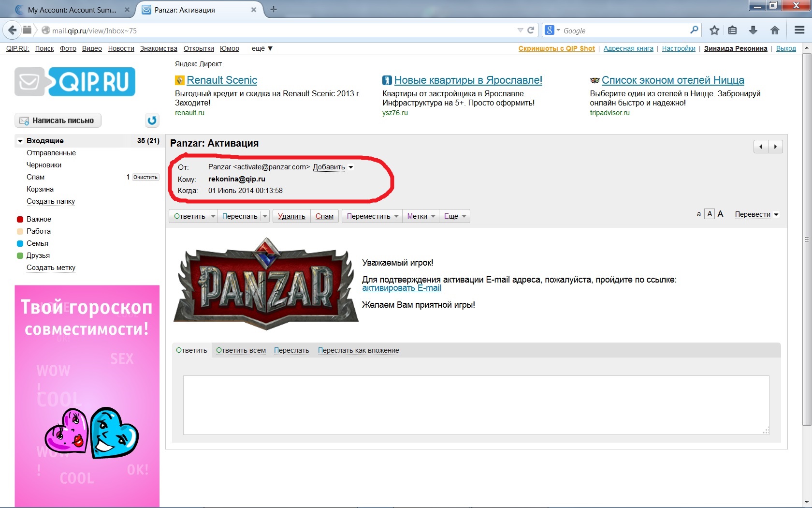The height and width of the screenshot is (508, 812).
Task: Go to next message arrow
Action: (x=775, y=147)
